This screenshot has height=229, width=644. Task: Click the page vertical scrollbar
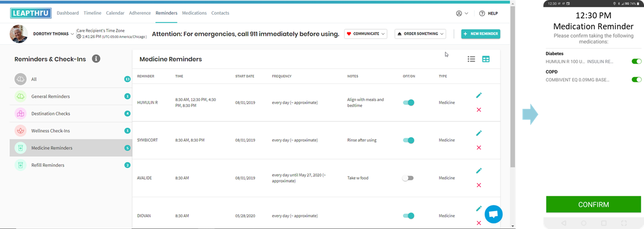click(513, 86)
